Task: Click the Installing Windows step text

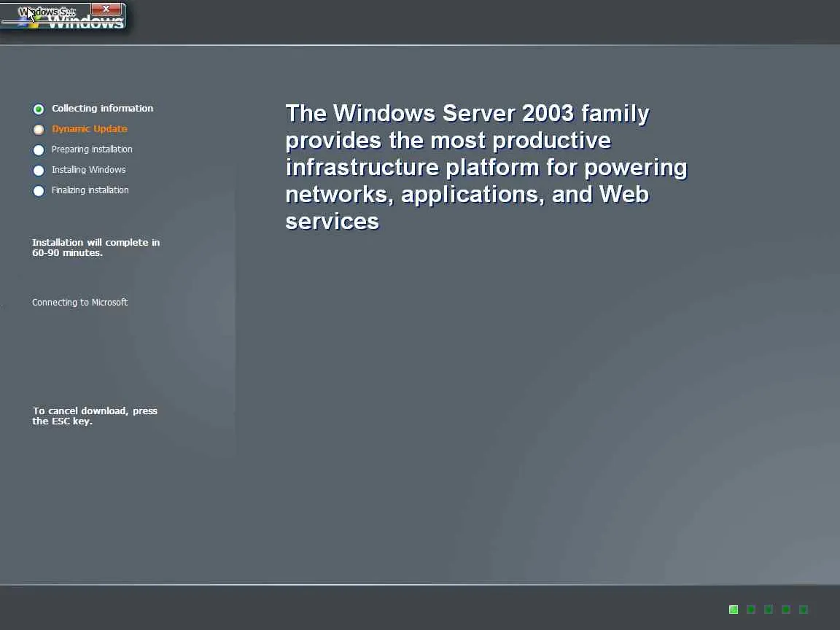Action: coord(88,170)
